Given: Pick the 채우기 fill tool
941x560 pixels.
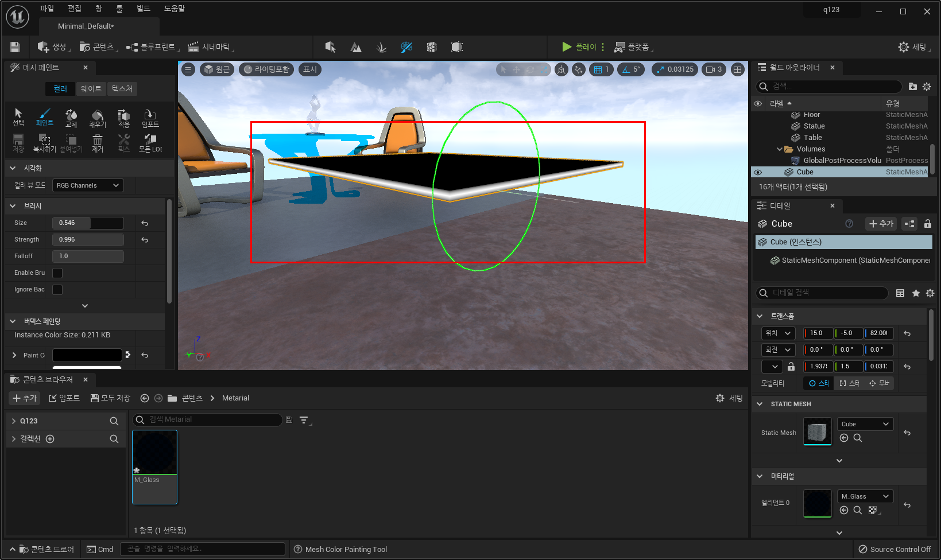Looking at the screenshot, I should 97,117.
